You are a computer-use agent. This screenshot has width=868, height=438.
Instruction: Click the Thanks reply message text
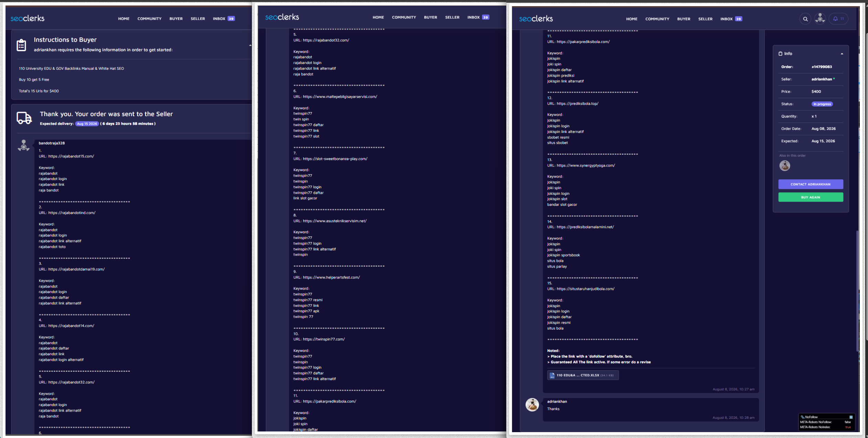point(553,409)
